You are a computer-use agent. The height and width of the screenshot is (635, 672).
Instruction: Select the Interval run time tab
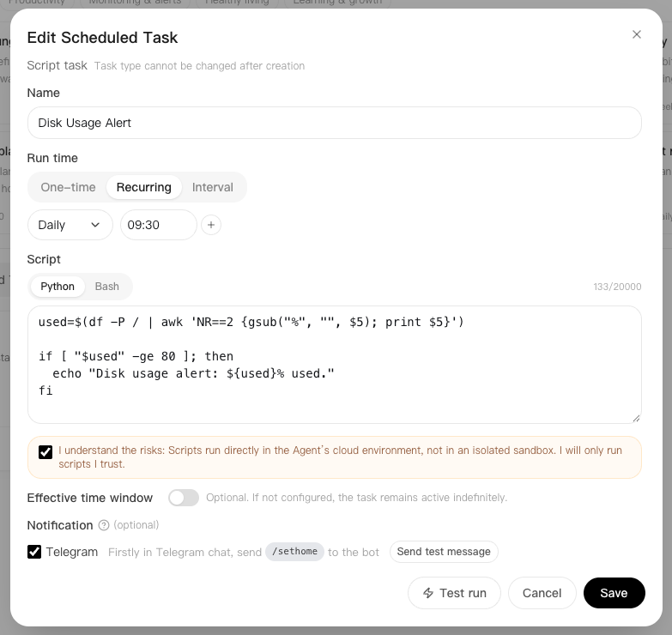213,187
